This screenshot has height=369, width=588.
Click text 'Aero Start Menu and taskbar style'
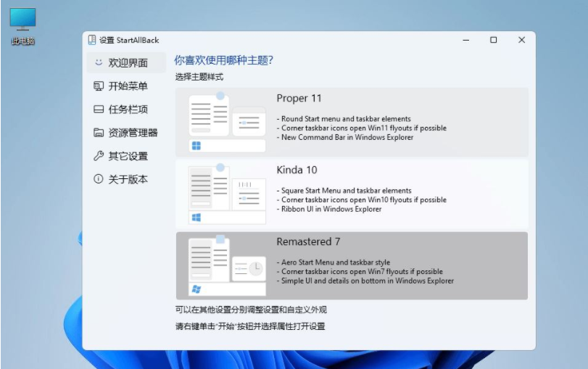336,262
